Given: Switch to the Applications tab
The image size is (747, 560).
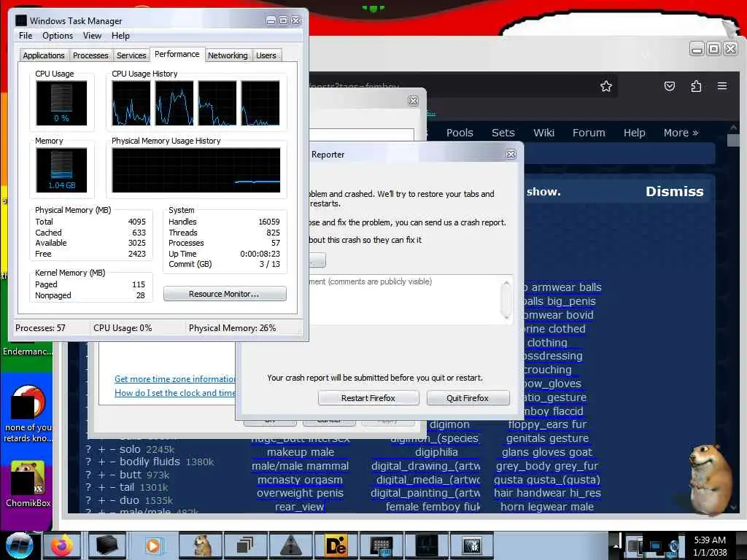Looking at the screenshot, I should tap(44, 55).
